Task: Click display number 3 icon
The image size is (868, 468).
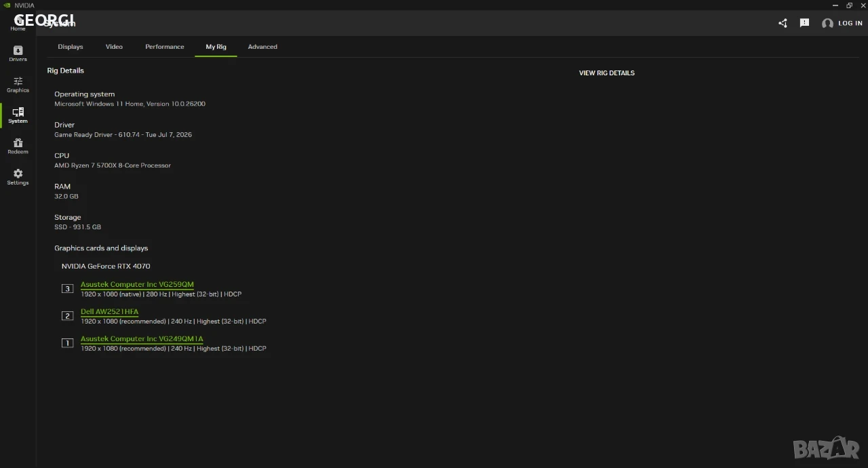Action: pyautogui.click(x=67, y=289)
